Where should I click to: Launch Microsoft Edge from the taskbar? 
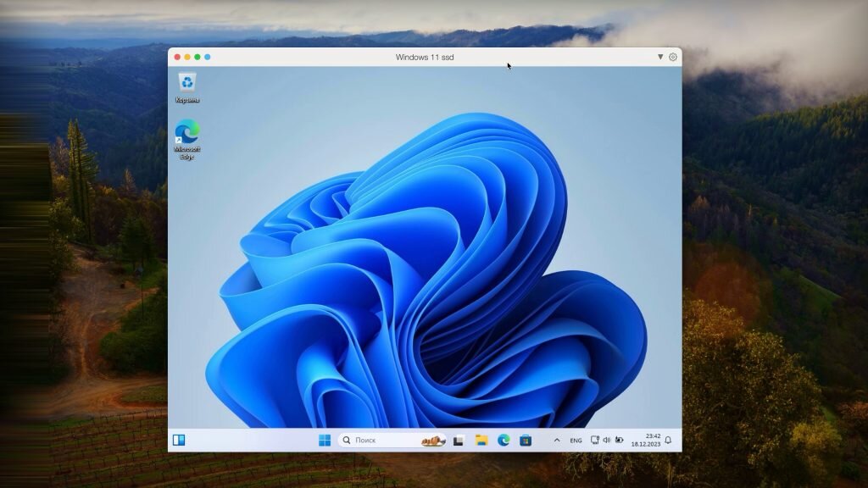point(504,440)
